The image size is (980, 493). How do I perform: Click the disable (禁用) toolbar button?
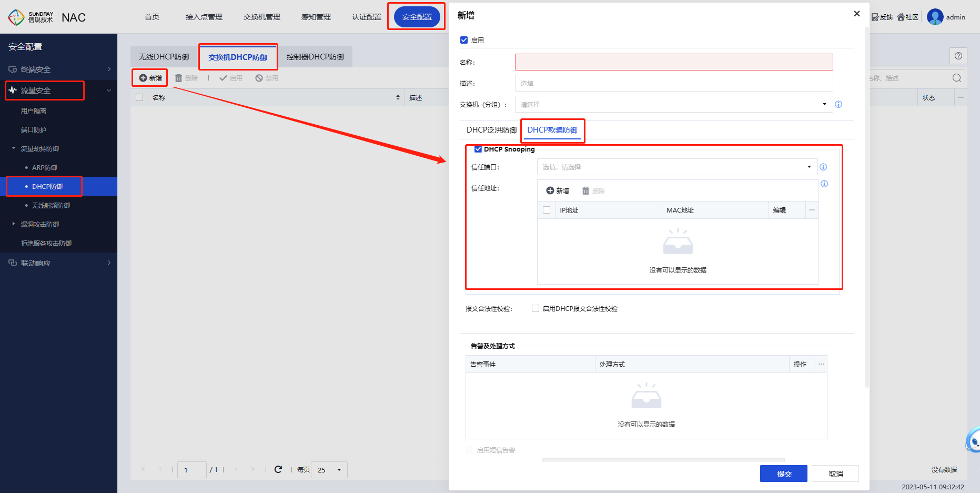click(267, 78)
